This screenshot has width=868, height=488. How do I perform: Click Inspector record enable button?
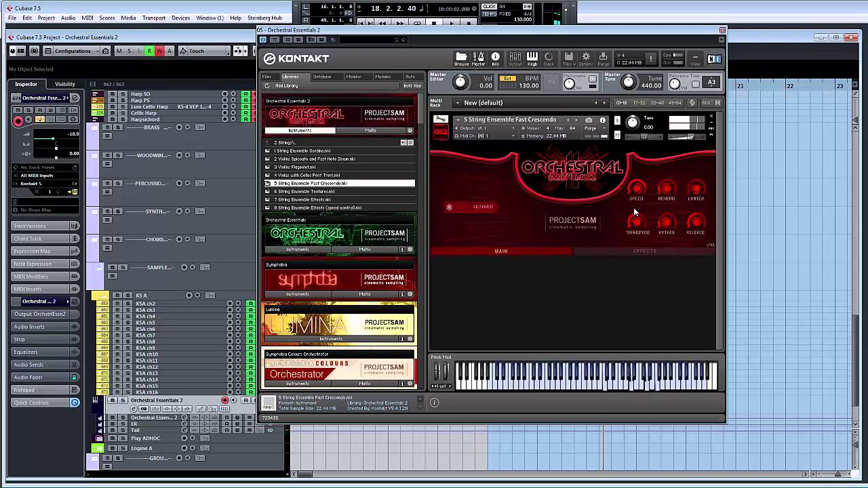pos(18,121)
